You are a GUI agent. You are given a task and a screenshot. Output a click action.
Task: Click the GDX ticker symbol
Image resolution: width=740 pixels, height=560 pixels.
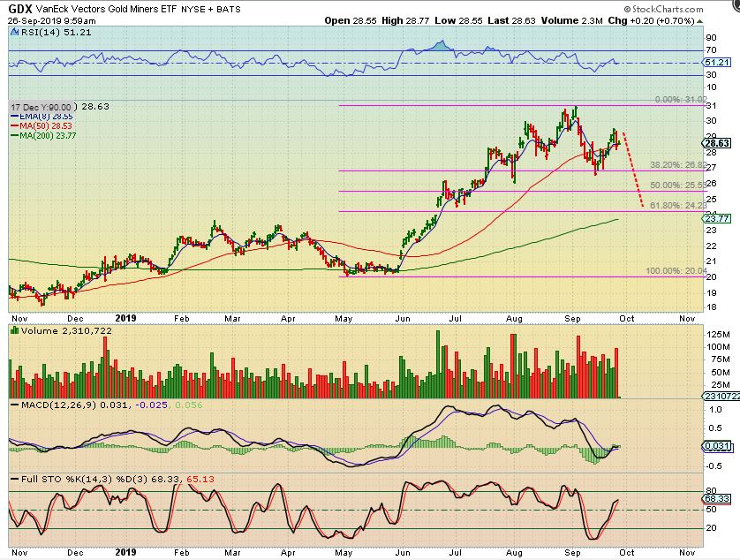pos(19,9)
